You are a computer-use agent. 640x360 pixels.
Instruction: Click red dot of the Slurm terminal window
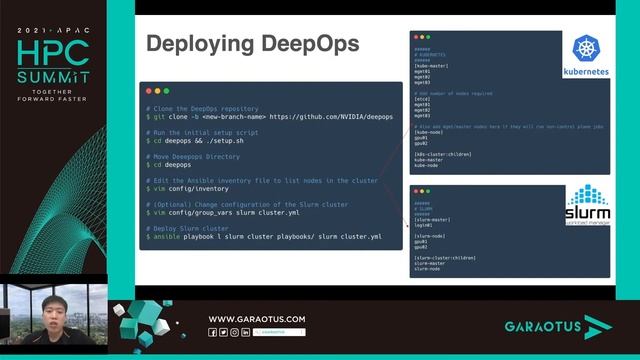tap(416, 191)
